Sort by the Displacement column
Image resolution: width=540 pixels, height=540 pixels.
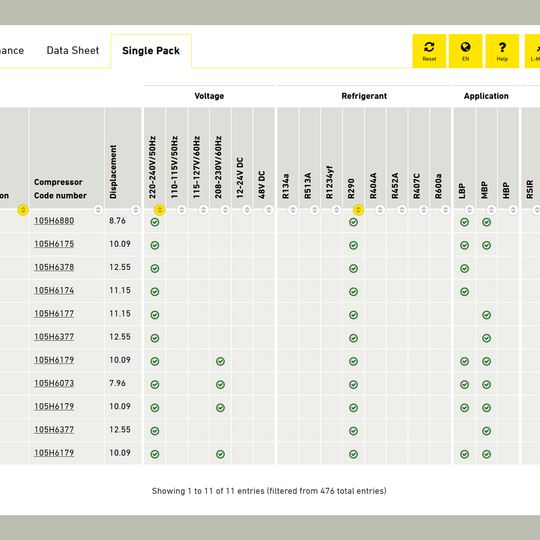pyautogui.click(x=136, y=210)
